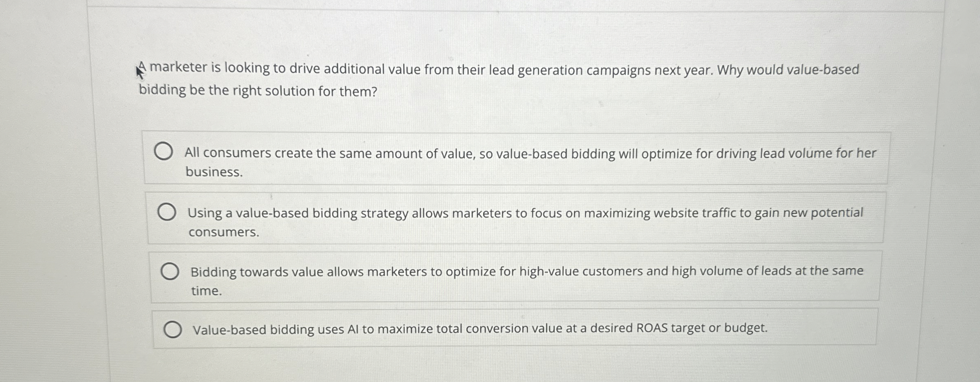This screenshot has width=980, height=382.
Task: Select the radio button about maximizing website traffic
Action: 167,212
